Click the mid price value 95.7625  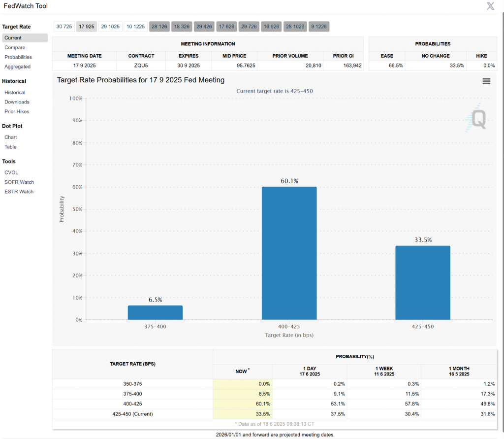click(x=246, y=66)
